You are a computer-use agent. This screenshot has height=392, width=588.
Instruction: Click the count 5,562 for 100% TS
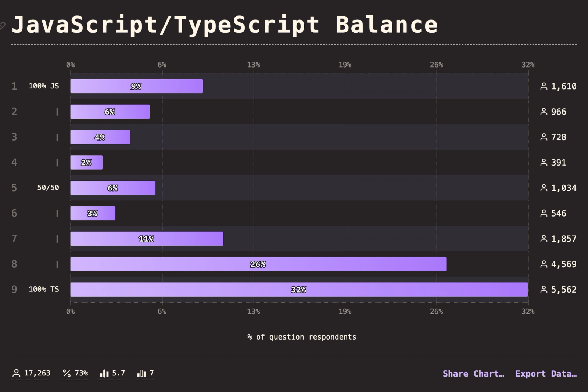point(564,290)
